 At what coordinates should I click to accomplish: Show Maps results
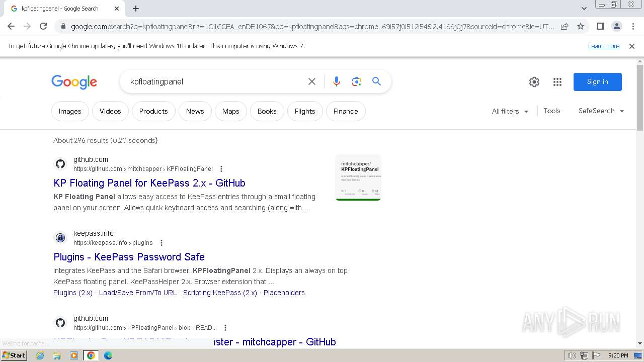pyautogui.click(x=231, y=111)
